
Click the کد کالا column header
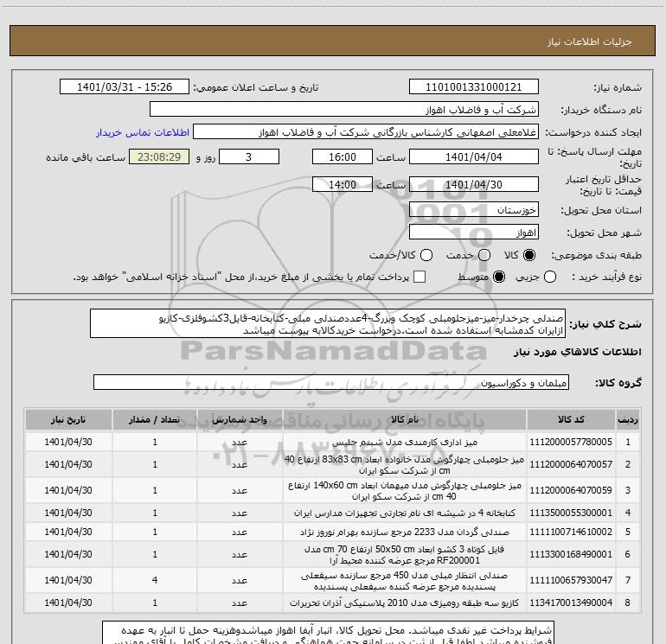coord(571,419)
